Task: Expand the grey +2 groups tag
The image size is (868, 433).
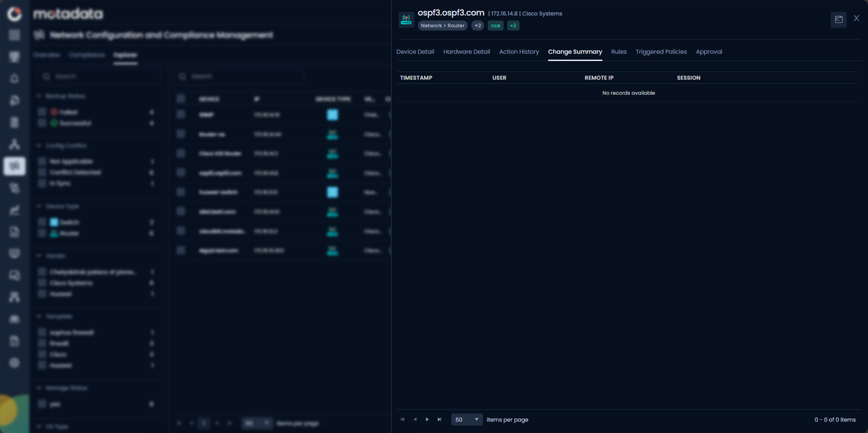Action: pyautogui.click(x=478, y=25)
